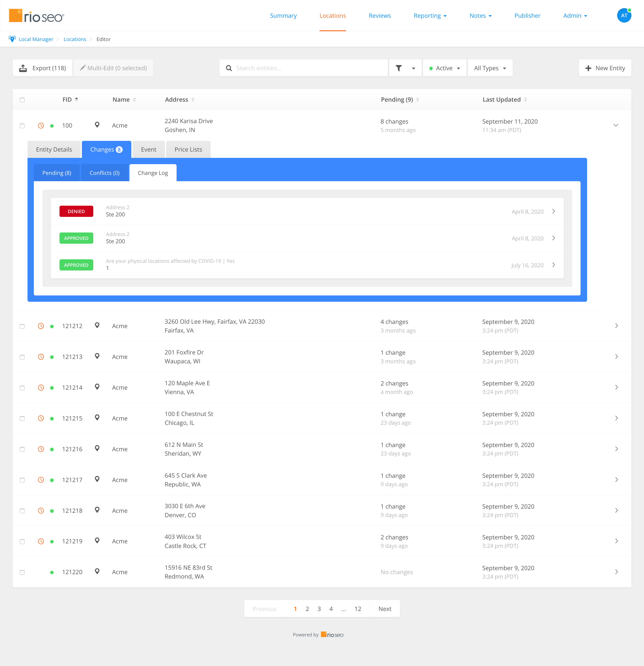The image size is (644, 666).
Task: Switch to the Entity Details tab
Action: pyautogui.click(x=54, y=149)
